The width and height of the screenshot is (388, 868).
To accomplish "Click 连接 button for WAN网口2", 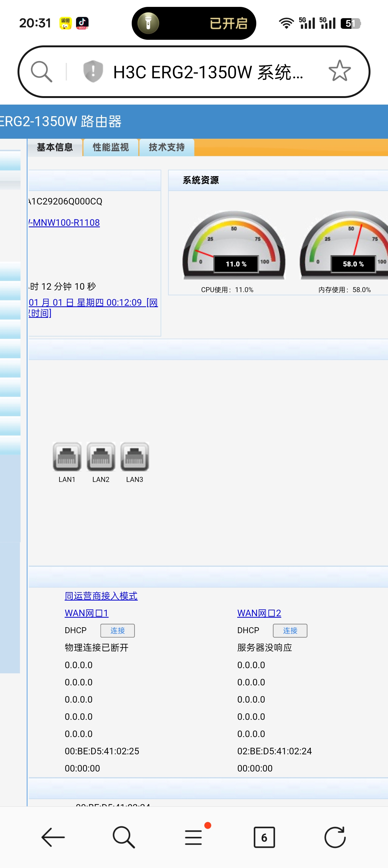I will 290,630.
